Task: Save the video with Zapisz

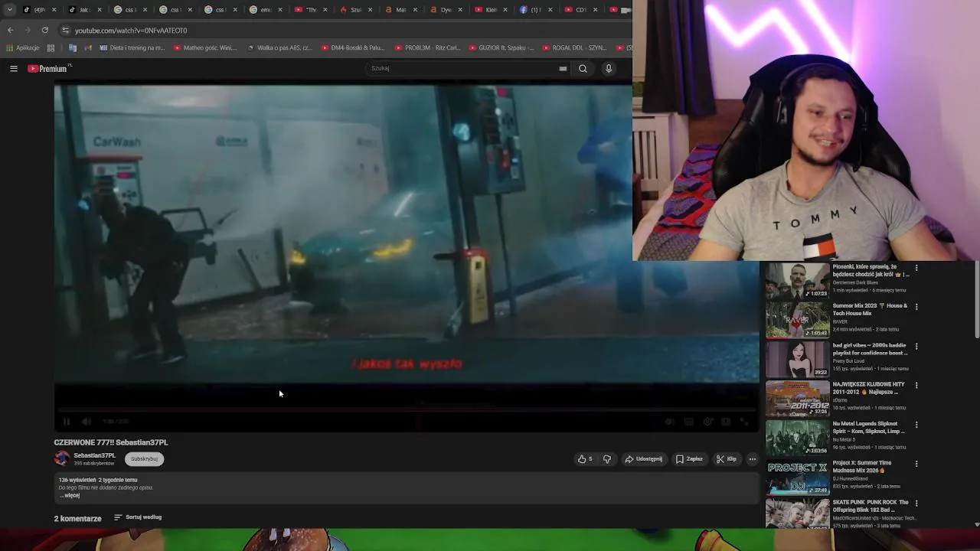Action: 689,459
